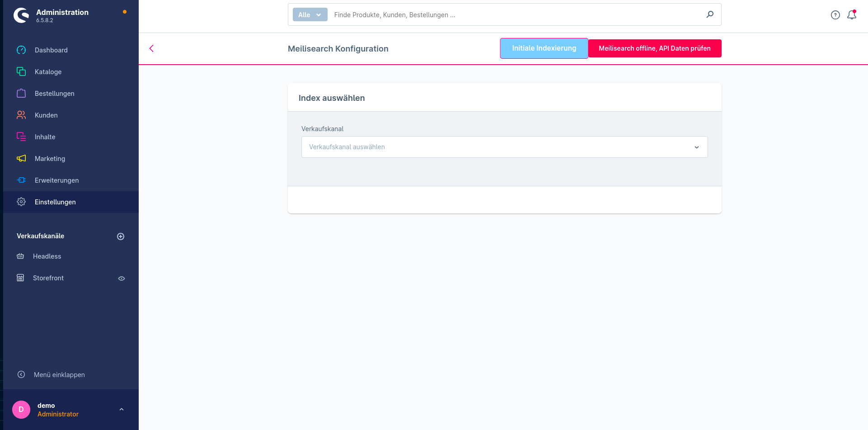868x430 pixels.
Task: Click the Meilisearch Konfiguration title
Action: coord(338,49)
